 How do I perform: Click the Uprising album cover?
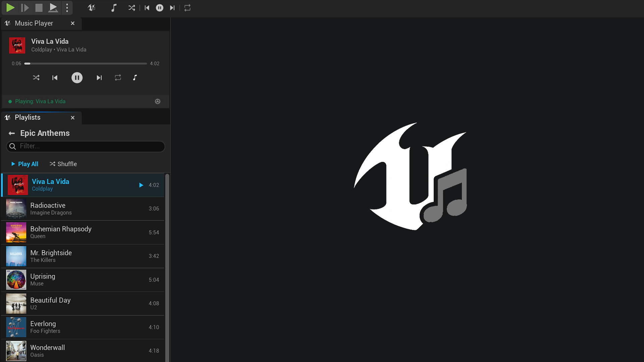tap(16, 280)
